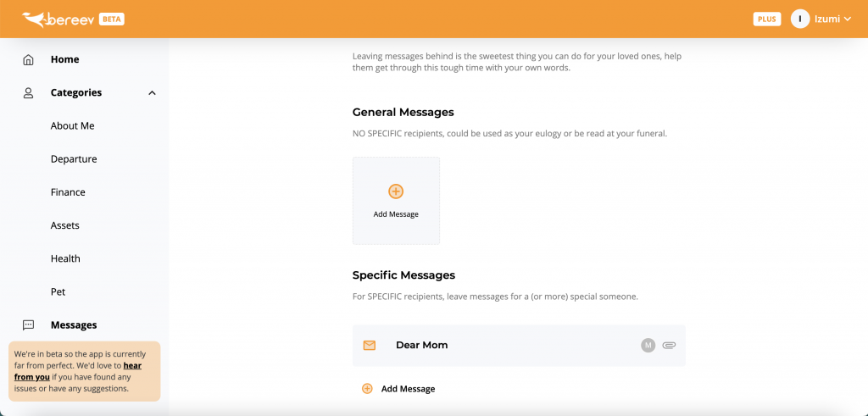Open the Assets category
This screenshot has width=868, height=416.
coord(64,225)
